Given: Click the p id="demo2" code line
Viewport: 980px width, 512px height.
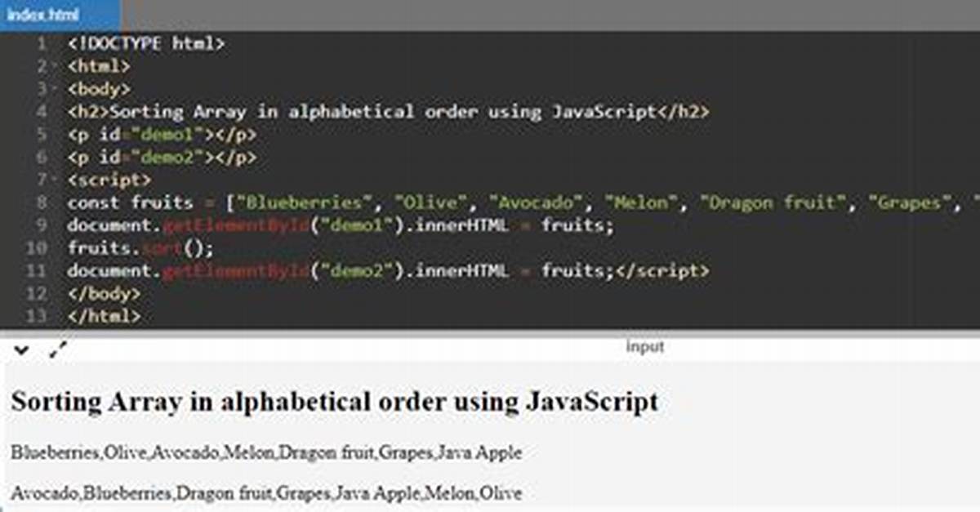Looking at the screenshot, I should pos(163,158).
